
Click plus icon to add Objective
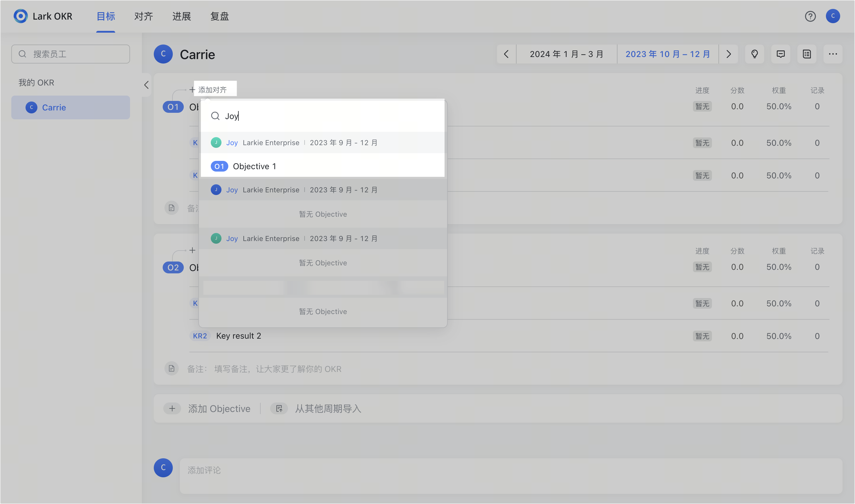click(x=172, y=408)
